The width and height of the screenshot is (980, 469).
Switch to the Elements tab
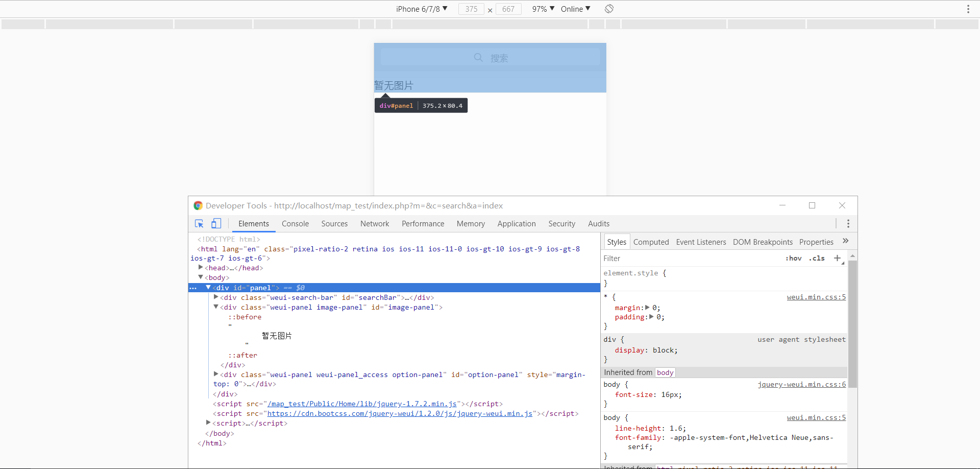click(x=254, y=224)
